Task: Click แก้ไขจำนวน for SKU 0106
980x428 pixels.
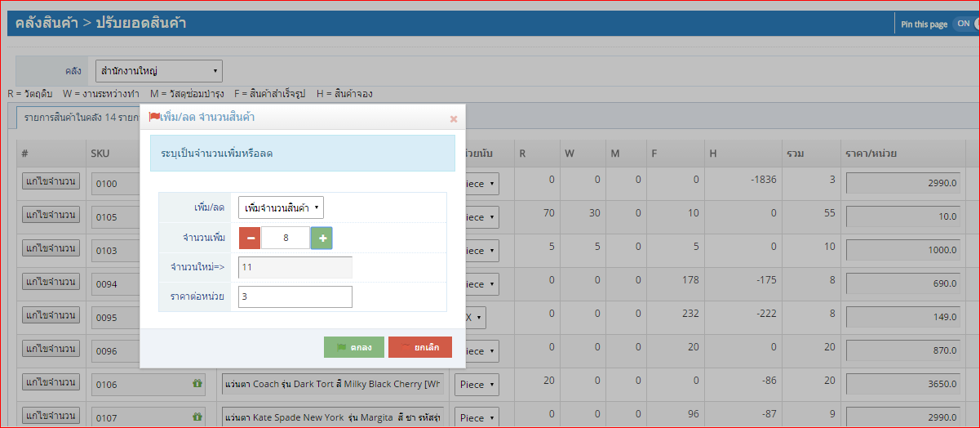Action: coord(51,382)
